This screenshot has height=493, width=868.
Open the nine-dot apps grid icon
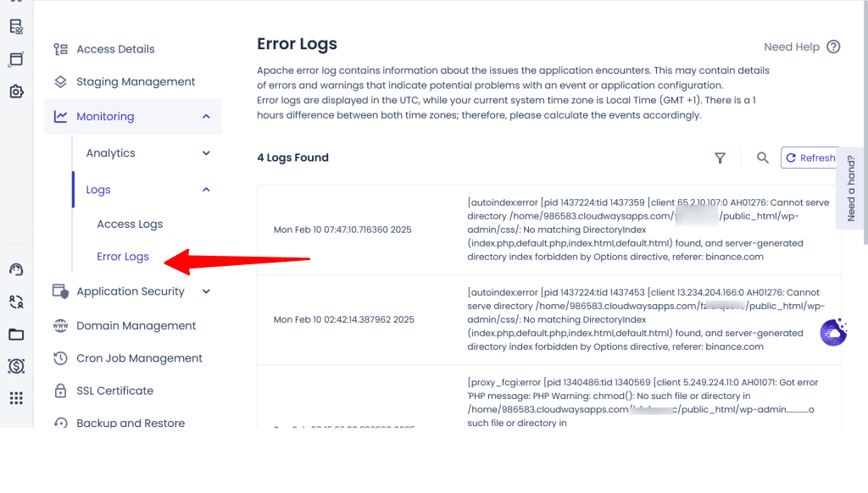pyautogui.click(x=16, y=398)
